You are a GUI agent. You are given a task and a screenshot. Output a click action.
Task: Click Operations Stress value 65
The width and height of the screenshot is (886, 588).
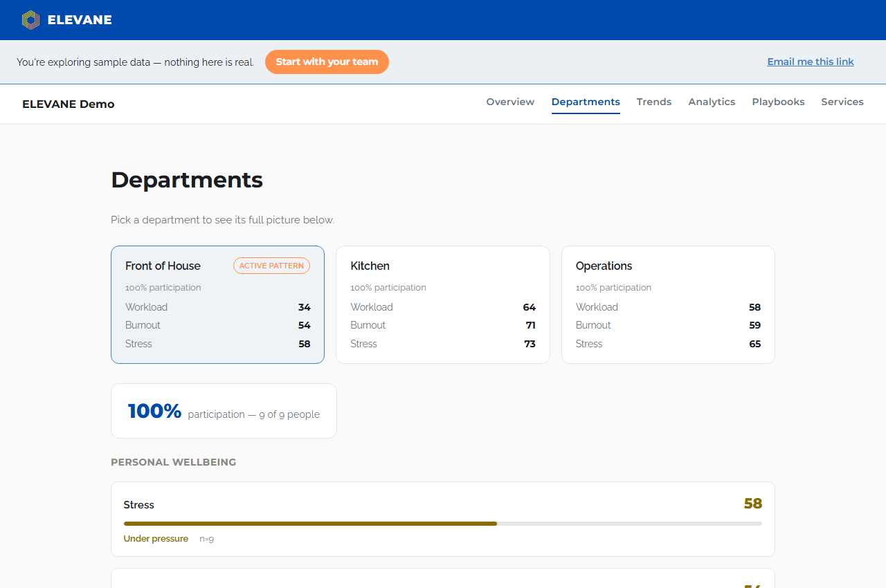754,344
